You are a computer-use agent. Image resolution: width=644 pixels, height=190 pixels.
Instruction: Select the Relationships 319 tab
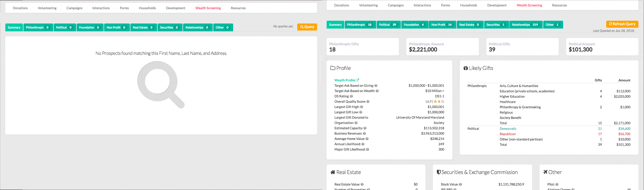point(526,25)
